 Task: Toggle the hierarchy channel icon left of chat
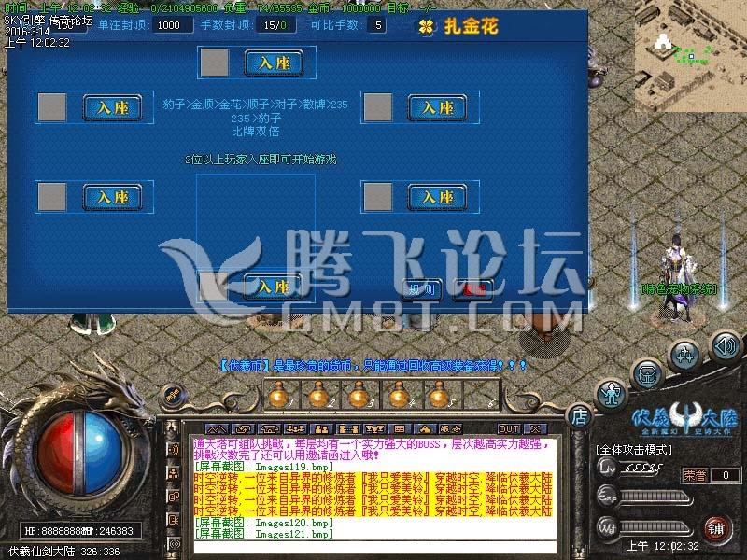tap(174, 473)
